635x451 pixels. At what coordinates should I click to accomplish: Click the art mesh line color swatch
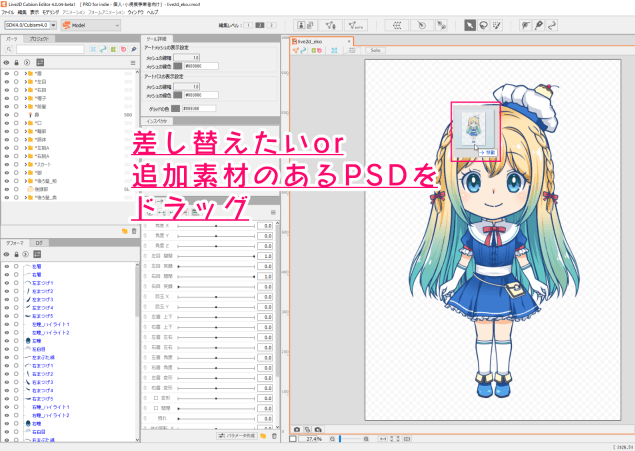point(178,66)
